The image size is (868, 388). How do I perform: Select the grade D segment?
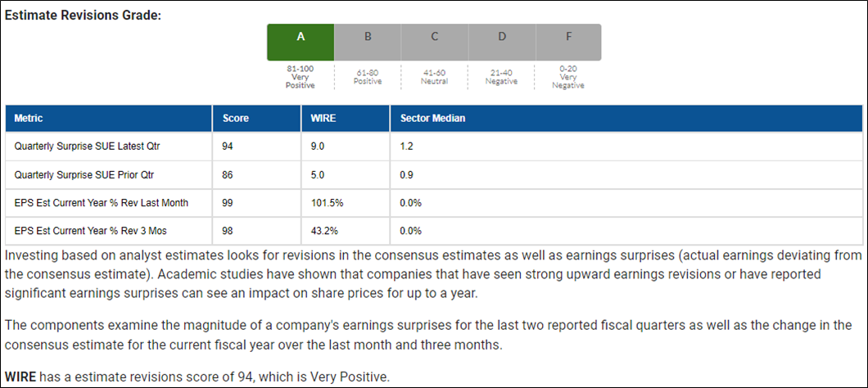click(501, 42)
